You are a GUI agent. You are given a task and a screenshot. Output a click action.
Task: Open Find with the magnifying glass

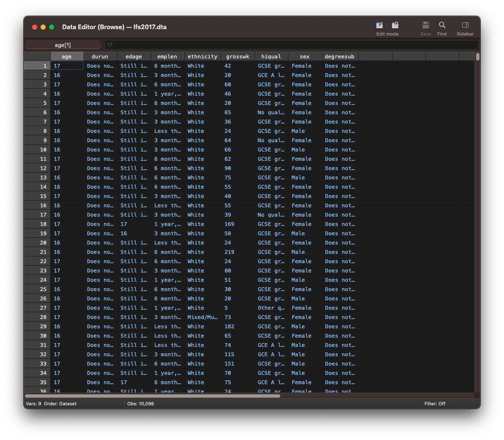[x=442, y=25]
